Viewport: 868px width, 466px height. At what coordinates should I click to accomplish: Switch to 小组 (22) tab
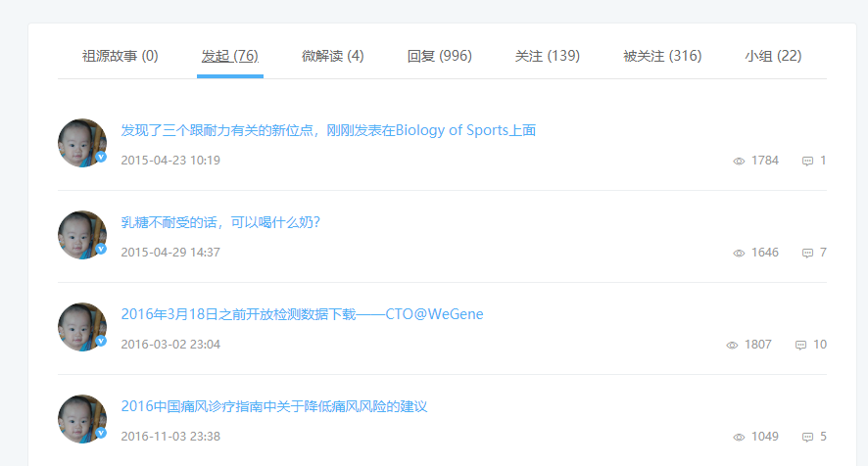pyautogui.click(x=773, y=56)
